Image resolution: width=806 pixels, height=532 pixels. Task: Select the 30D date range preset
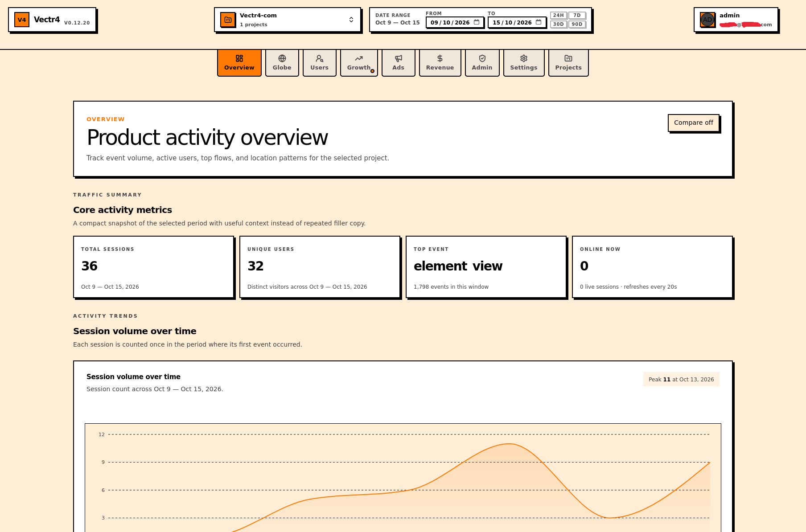click(x=559, y=24)
